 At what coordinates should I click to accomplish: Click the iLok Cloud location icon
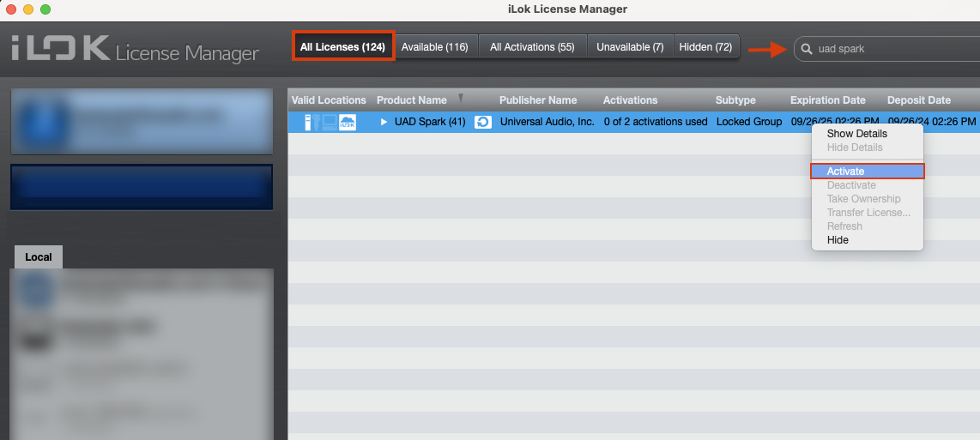(x=347, y=123)
